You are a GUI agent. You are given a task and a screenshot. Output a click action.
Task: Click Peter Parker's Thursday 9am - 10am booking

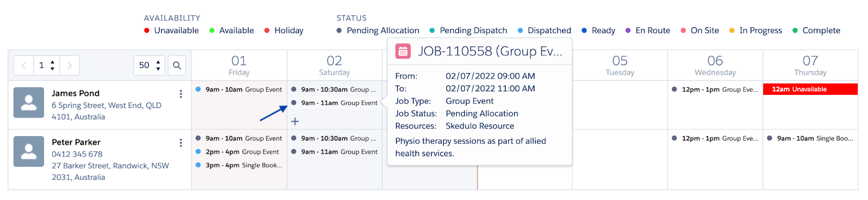[x=810, y=138]
